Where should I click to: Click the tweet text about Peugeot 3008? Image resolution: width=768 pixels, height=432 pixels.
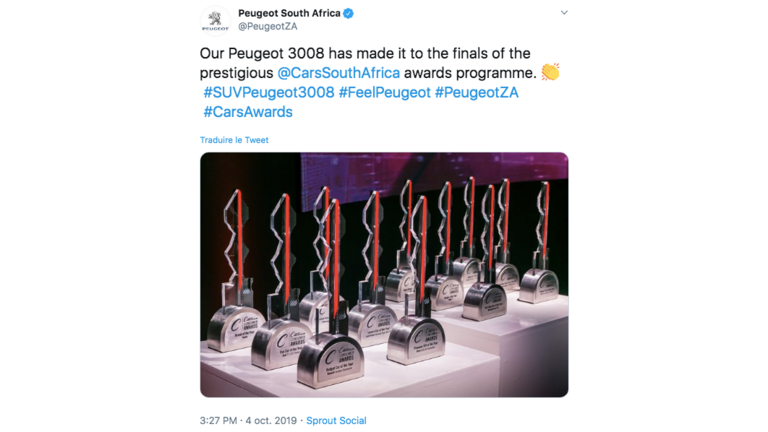(x=365, y=53)
